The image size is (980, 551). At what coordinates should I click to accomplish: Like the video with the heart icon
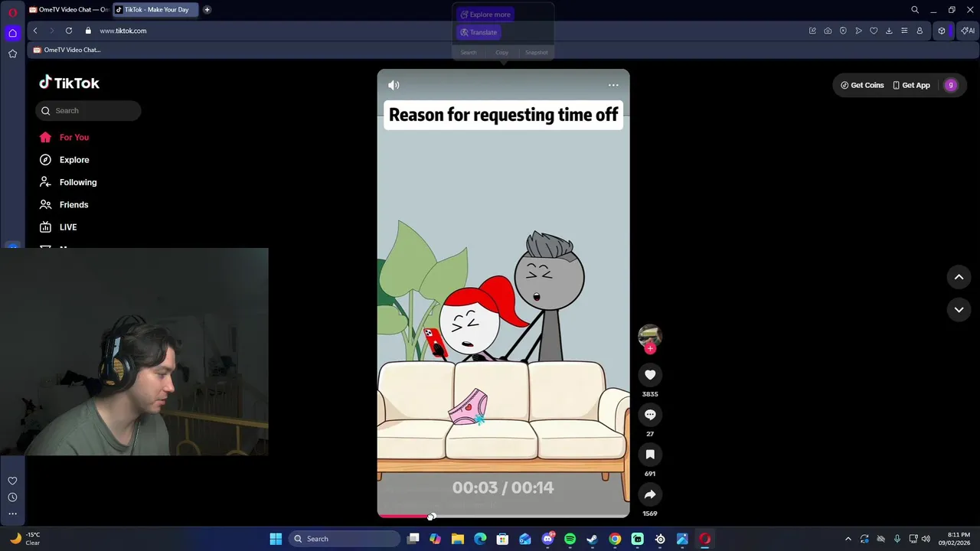click(650, 374)
